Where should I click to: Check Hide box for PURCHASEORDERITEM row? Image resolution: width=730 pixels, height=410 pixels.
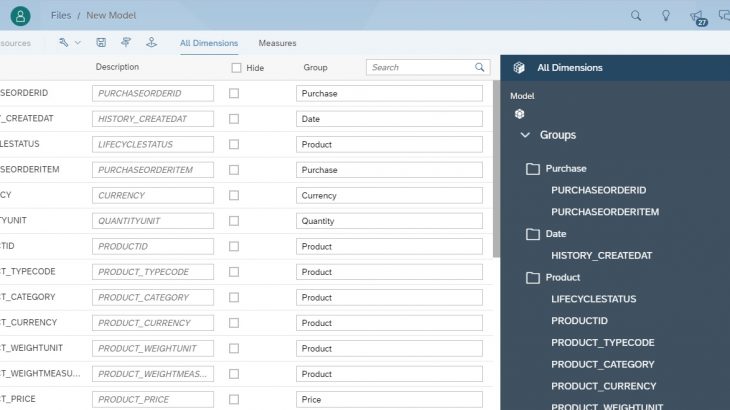point(234,170)
